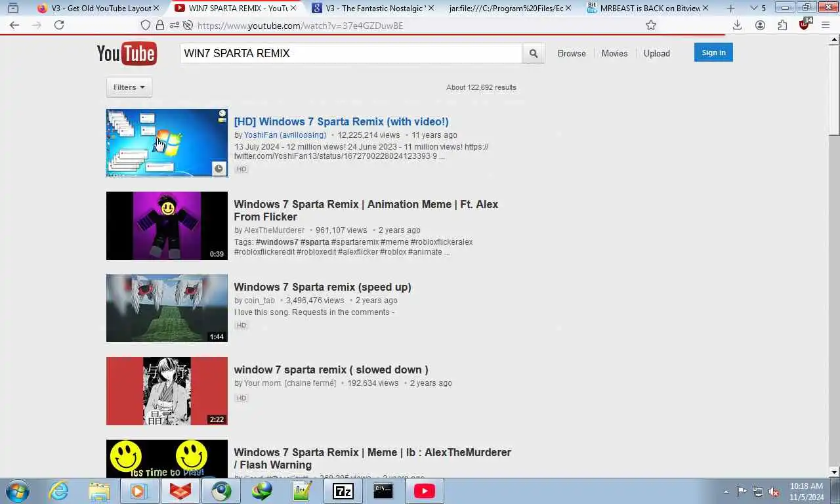This screenshot has width=840, height=504.
Task: Click the #windows7 tag in second result
Action: pos(277,242)
